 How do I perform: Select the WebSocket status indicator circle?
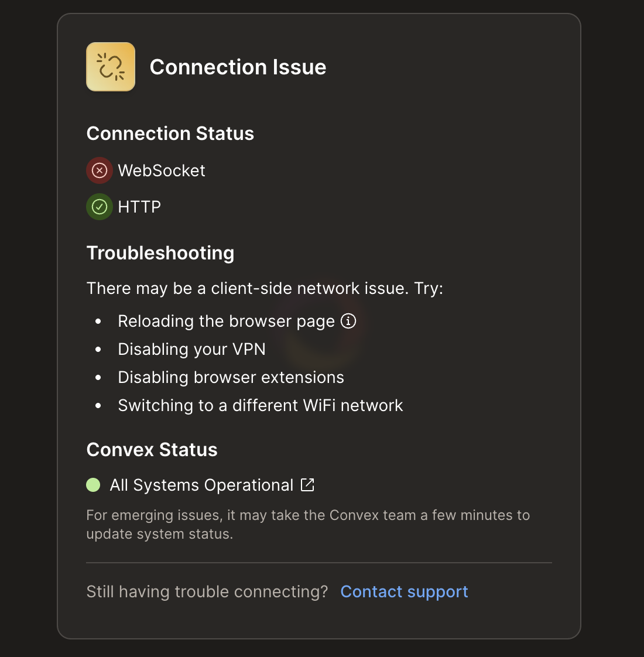(x=99, y=170)
